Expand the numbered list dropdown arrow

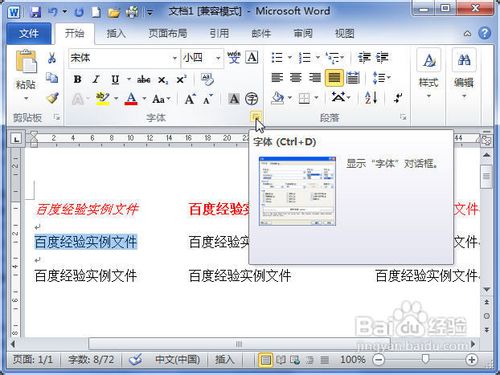[318, 58]
